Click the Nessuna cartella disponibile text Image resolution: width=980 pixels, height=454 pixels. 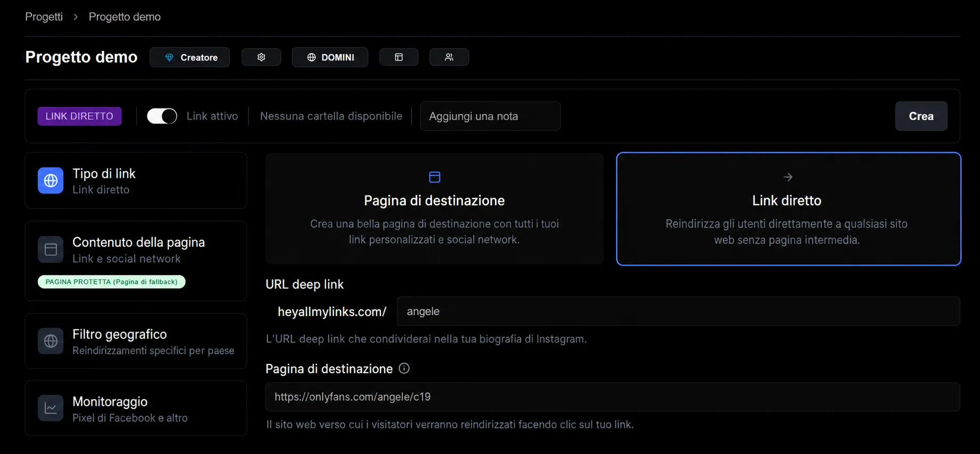[331, 116]
